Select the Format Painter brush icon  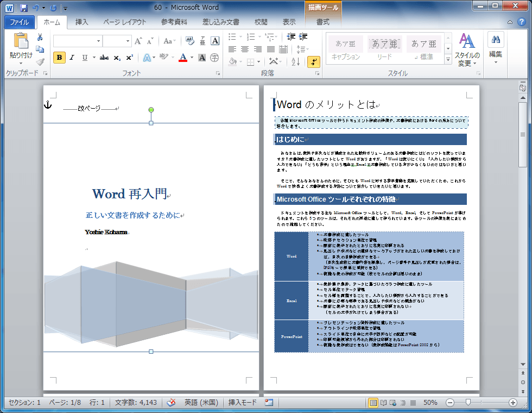tap(40, 62)
